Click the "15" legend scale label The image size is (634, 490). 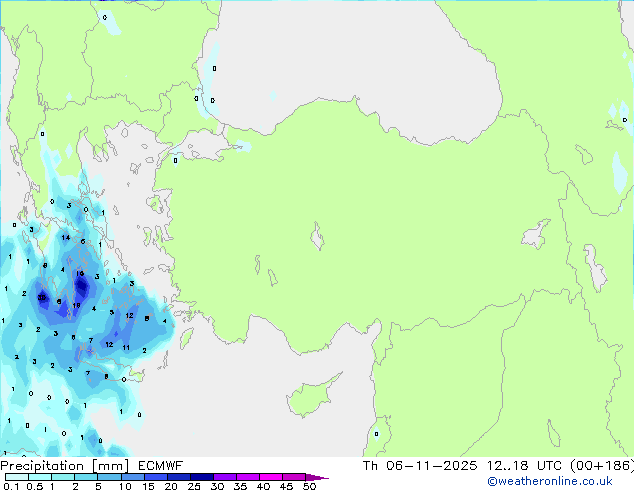pyautogui.click(x=148, y=486)
